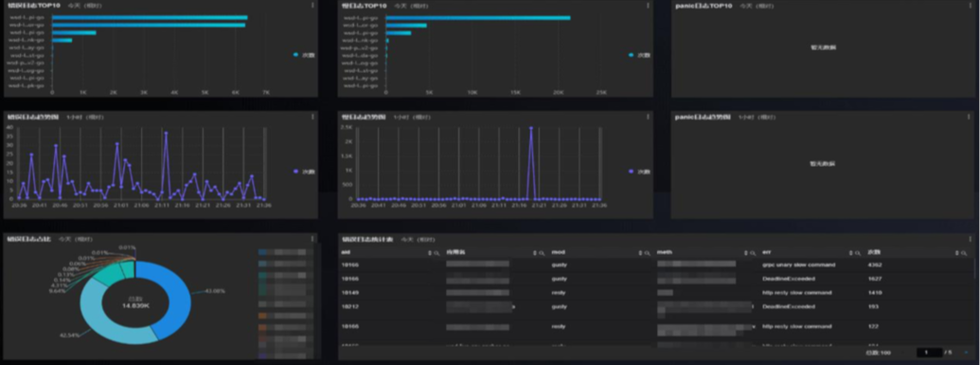This screenshot has height=365, width=980.
Task: Sort the table by the aid column
Action: 429,253
